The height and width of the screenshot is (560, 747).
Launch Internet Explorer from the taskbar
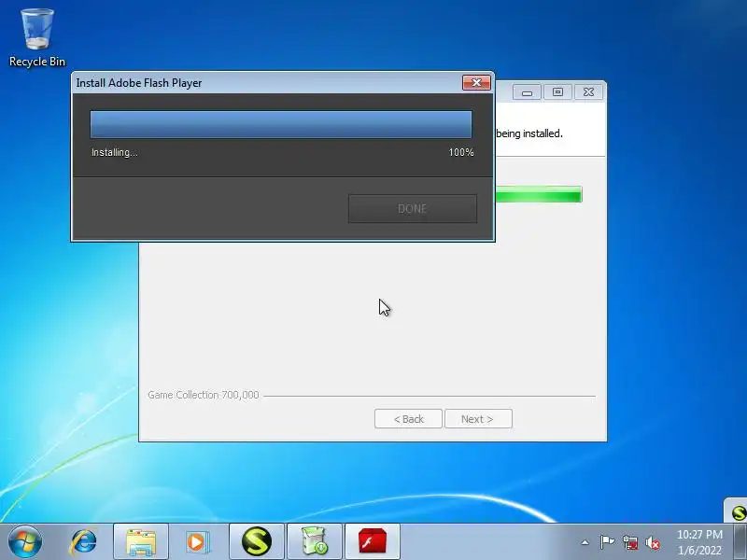(x=83, y=541)
